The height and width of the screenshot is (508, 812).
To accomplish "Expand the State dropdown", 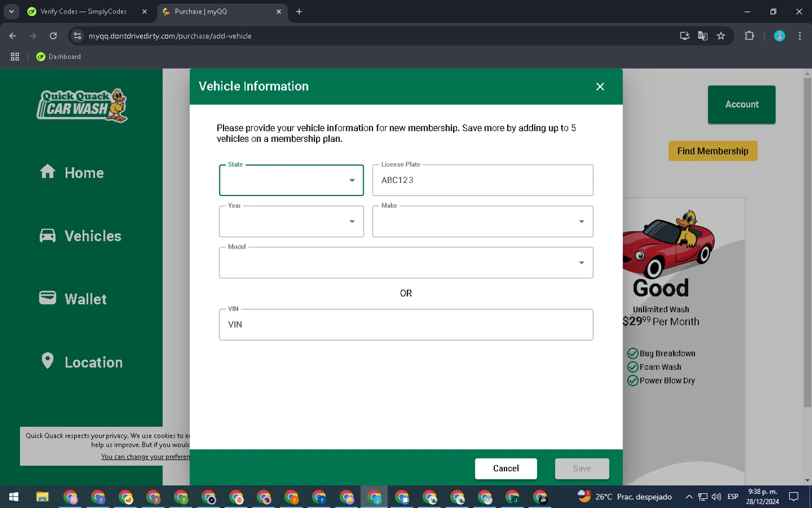I will tap(291, 180).
